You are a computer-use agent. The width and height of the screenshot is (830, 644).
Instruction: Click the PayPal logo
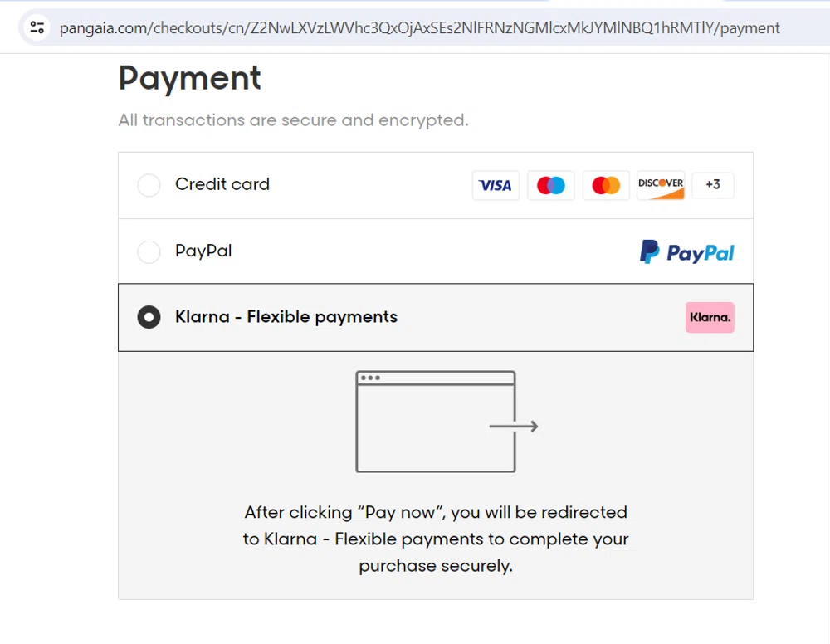tap(686, 251)
